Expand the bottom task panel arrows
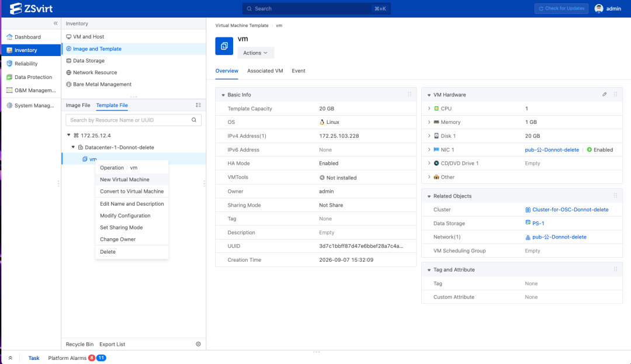 coord(11,358)
